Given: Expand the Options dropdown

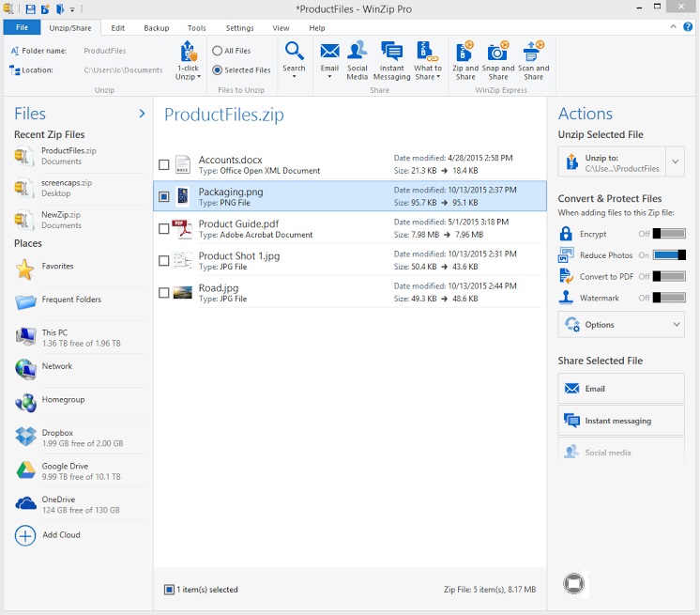Looking at the screenshot, I should (x=621, y=325).
